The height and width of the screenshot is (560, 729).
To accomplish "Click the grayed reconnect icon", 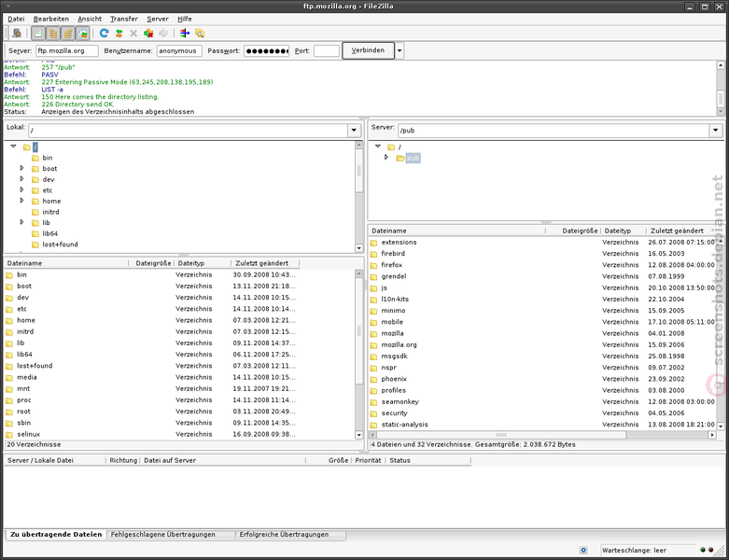I will [x=163, y=33].
